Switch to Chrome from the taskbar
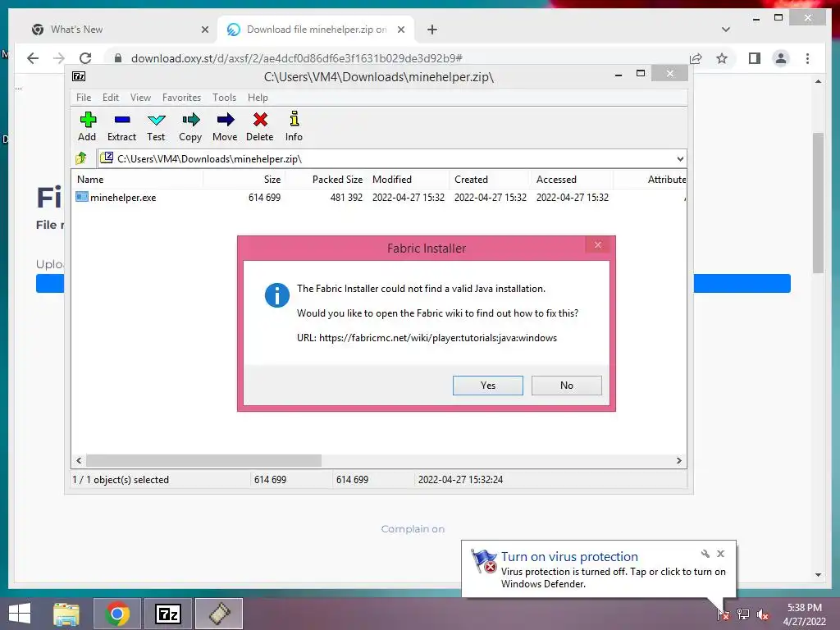 tap(117, 614)
